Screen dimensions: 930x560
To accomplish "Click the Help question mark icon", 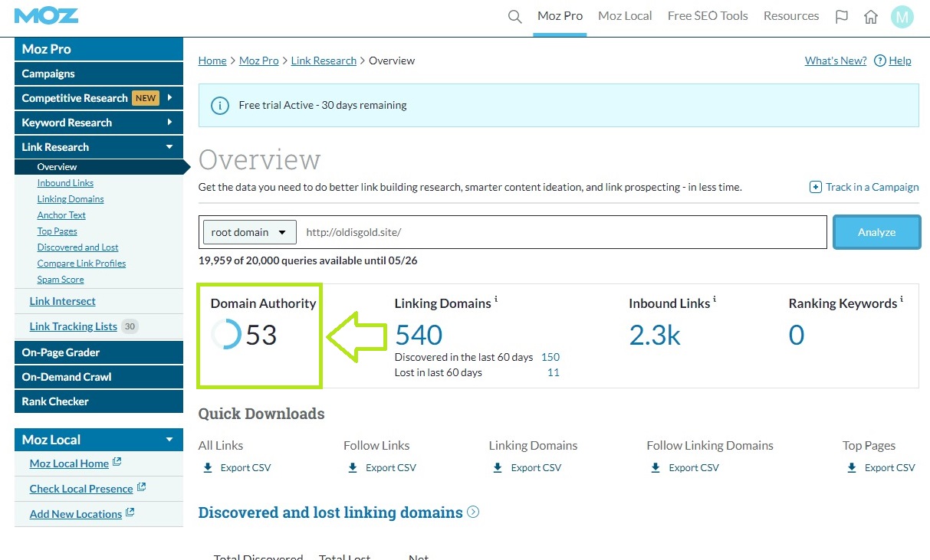I will tap(880, 61).
